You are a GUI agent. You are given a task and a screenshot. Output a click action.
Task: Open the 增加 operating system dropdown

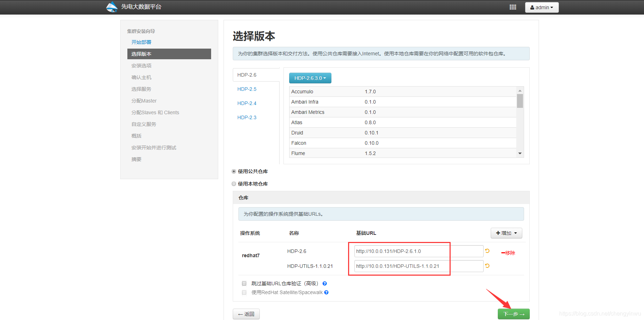pyautogui.click(x=506, y=233)
